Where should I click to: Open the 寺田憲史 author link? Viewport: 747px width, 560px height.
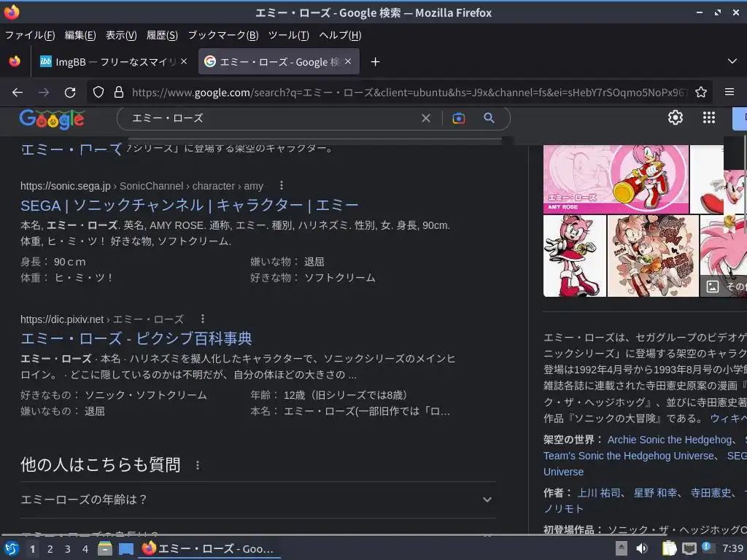711,494
